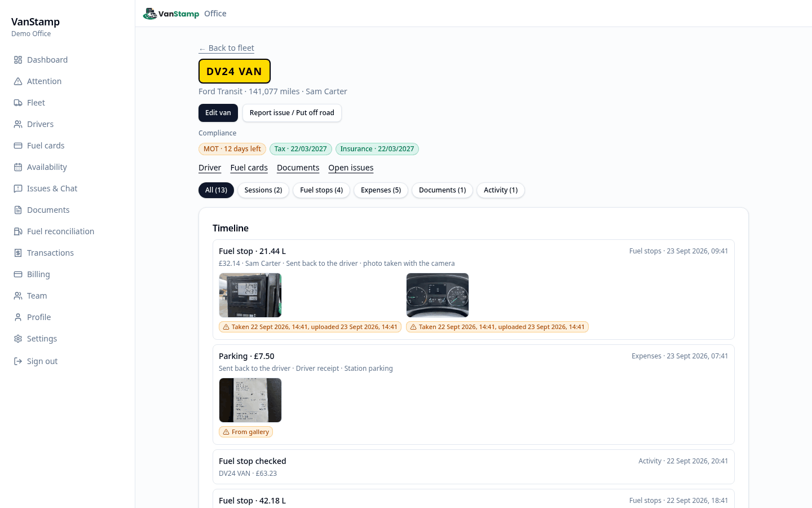Click the Insurance 22/03/2027 badge
Screen dimensions: 812x508
[x=377, y=149]
